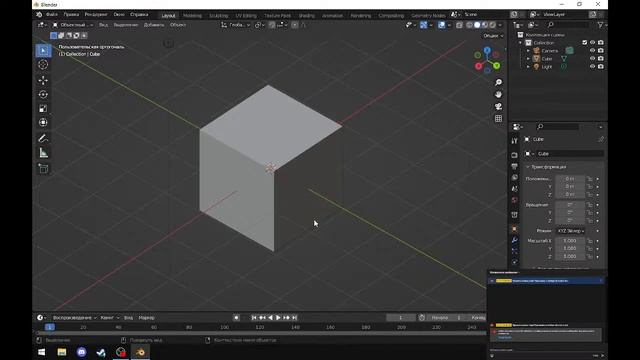The height and width of the screenshot is (360, 640).
Task: Switch to wireframe viewport shading
Action: coord(469,25)
